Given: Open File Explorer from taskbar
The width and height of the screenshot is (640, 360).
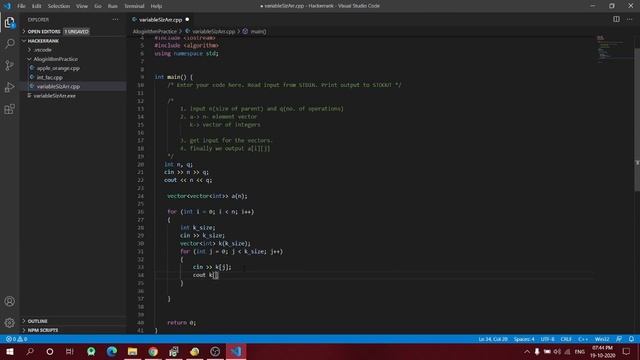Looking at the screenshot, I should coord(132,351).
